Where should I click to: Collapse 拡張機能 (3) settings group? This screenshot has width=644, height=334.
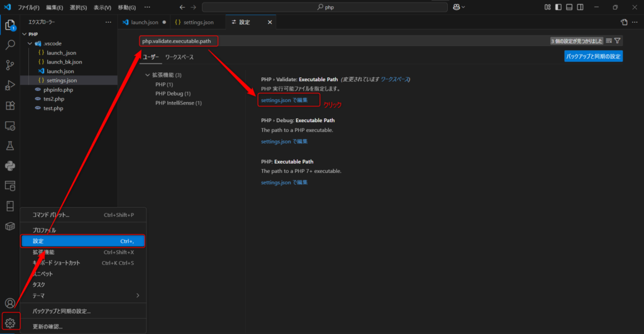point(147,75)
